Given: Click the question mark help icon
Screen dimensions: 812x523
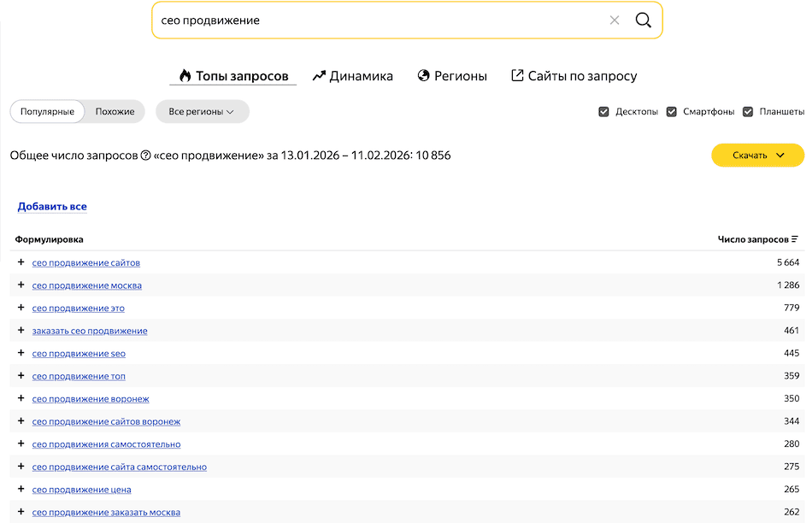Looking at the screenshot, I should point(145,156).
